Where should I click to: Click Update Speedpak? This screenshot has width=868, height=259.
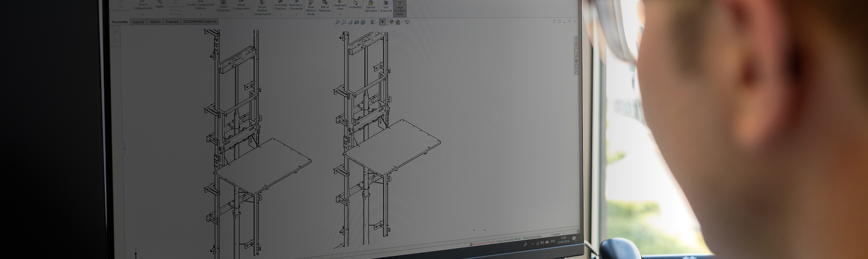click(x=371, y=6)
